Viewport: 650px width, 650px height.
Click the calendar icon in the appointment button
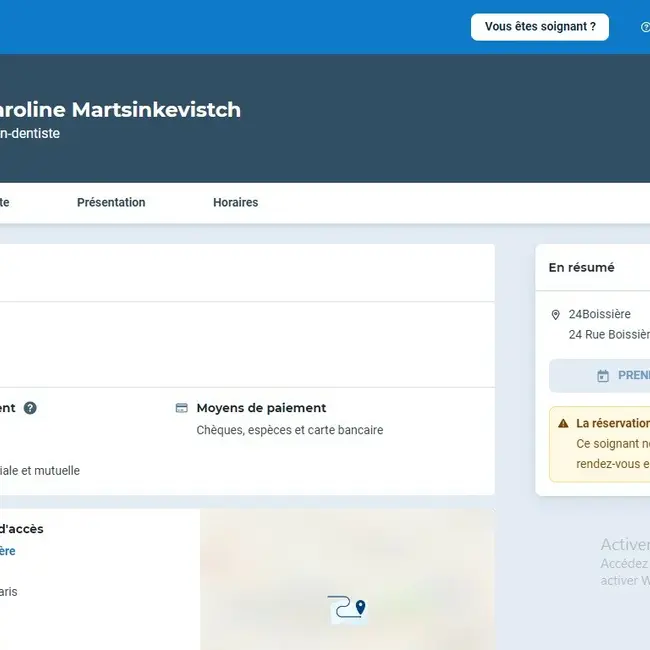click(x=603, y=376)
